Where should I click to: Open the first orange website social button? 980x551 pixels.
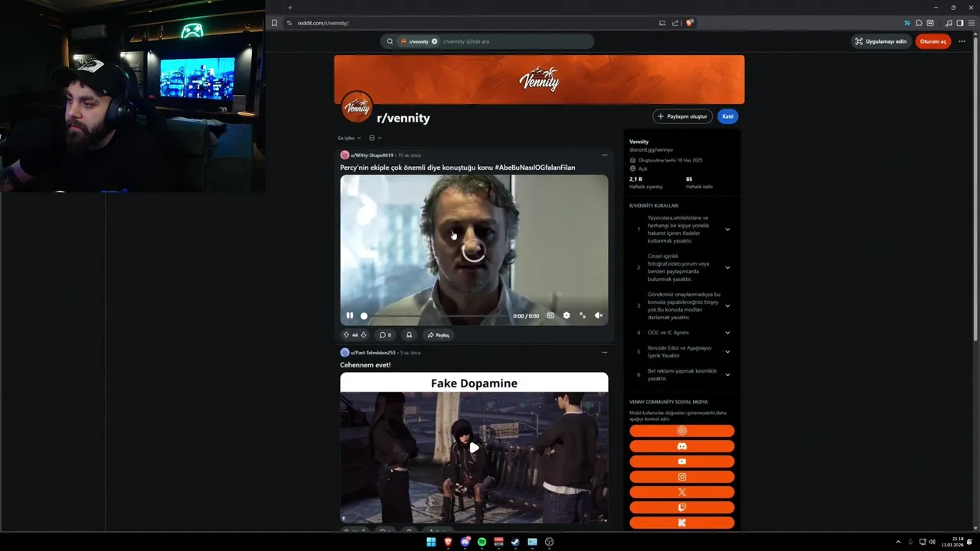click(x=681, y=431)
